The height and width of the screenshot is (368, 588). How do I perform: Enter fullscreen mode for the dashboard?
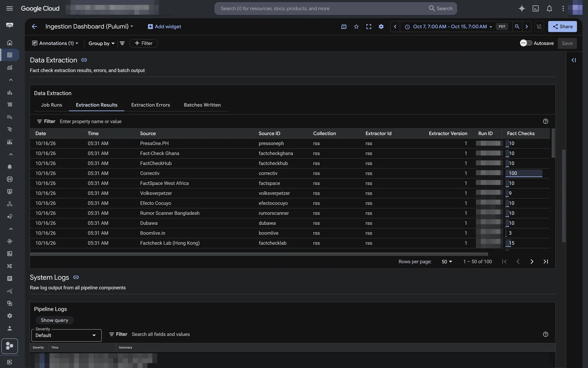[368, 26]
